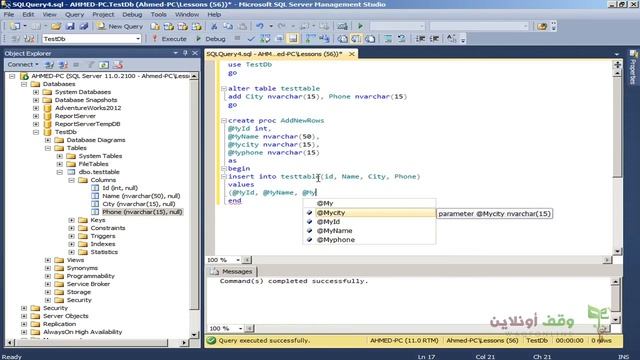Open the editor 100 % zoom dropdown
This screenshot has height=360, width=640.
238,260
